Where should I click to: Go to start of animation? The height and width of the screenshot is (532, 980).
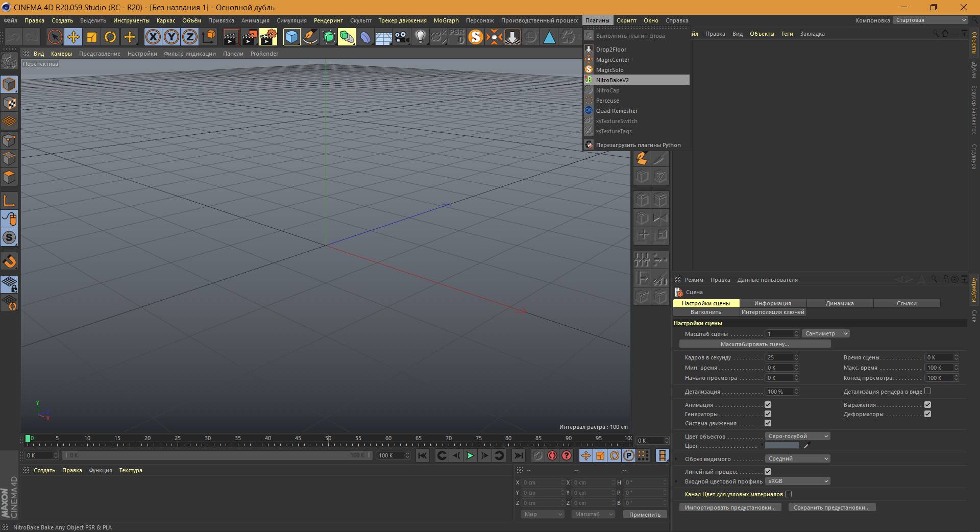pos(423,455)
